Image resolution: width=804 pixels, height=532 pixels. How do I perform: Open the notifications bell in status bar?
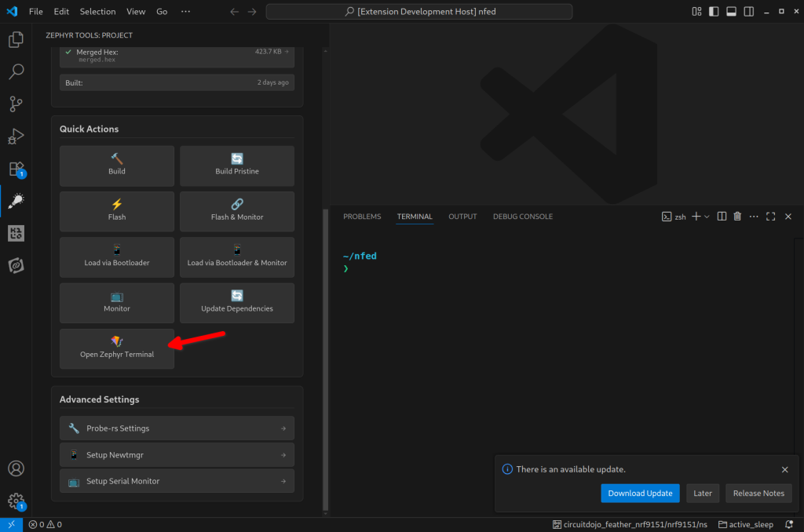coord(789,524)
